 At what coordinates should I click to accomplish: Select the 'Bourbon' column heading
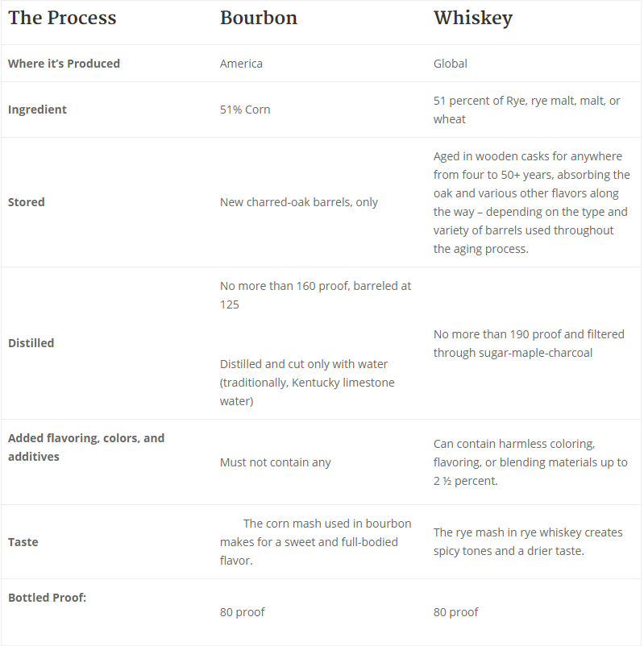pyautogui.click(x=258, y=19)
